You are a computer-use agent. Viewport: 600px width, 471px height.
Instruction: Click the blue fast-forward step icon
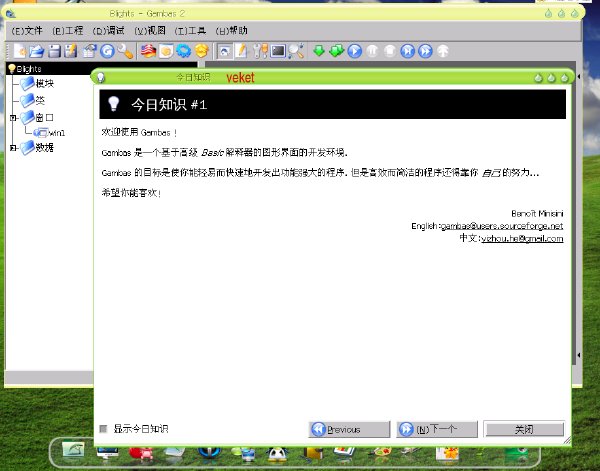[425, 51]
